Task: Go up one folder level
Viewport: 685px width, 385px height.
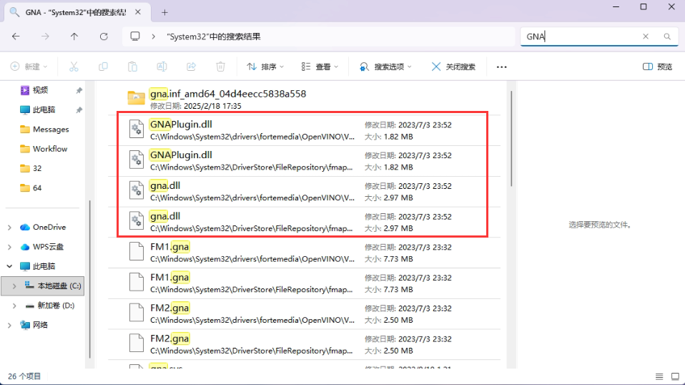Action: coord(74,37)
